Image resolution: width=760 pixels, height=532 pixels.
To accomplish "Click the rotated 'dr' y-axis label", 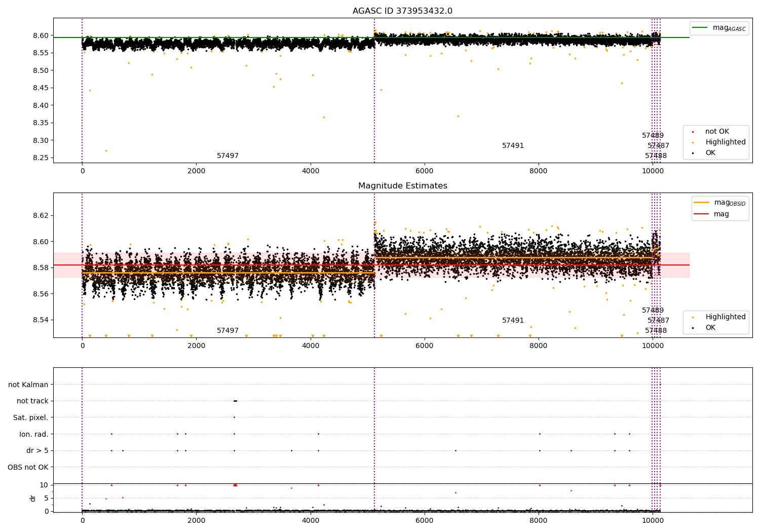I will [33, 498].
